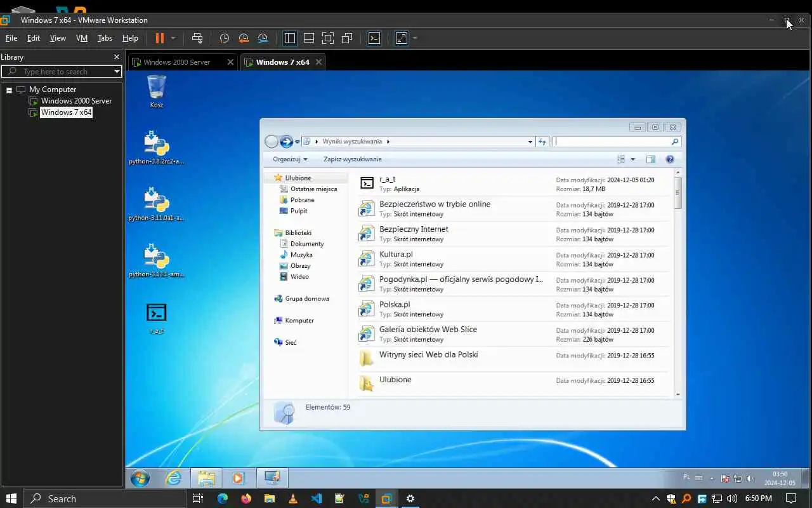Viewport: 812px width, 508px height.
Task: Click the refresh address button
Action: click(542, 142)
